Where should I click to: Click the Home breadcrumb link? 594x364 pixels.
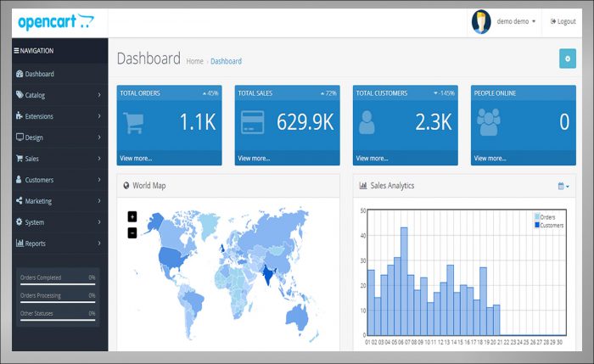[194, 61]
